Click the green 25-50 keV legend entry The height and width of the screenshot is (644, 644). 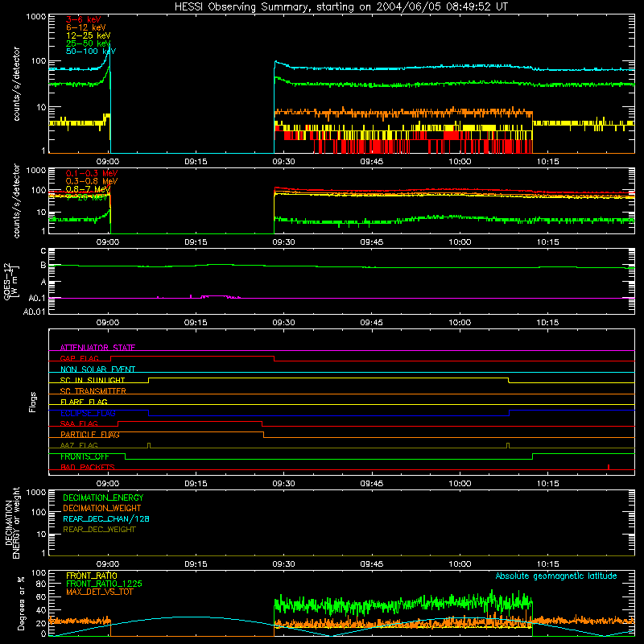click(x=89, y=43)
